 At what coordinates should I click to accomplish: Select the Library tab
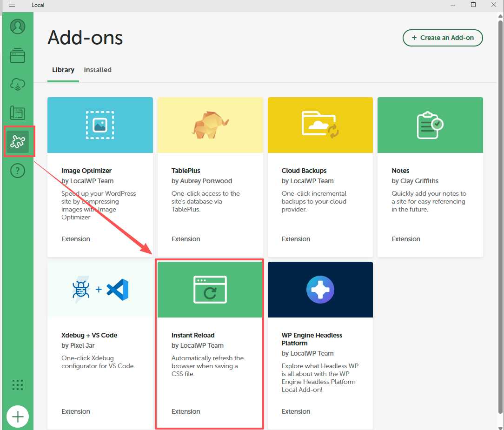pyautogui.click(x=63, y=70)
